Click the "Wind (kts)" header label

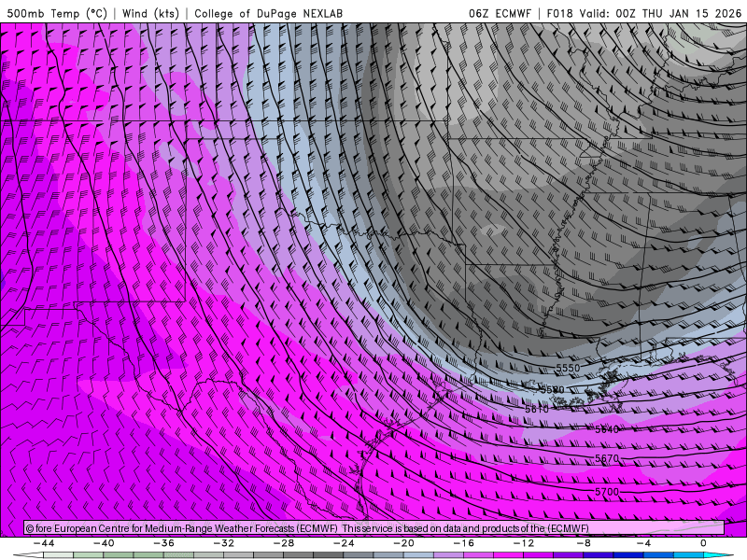click(152, 13)
